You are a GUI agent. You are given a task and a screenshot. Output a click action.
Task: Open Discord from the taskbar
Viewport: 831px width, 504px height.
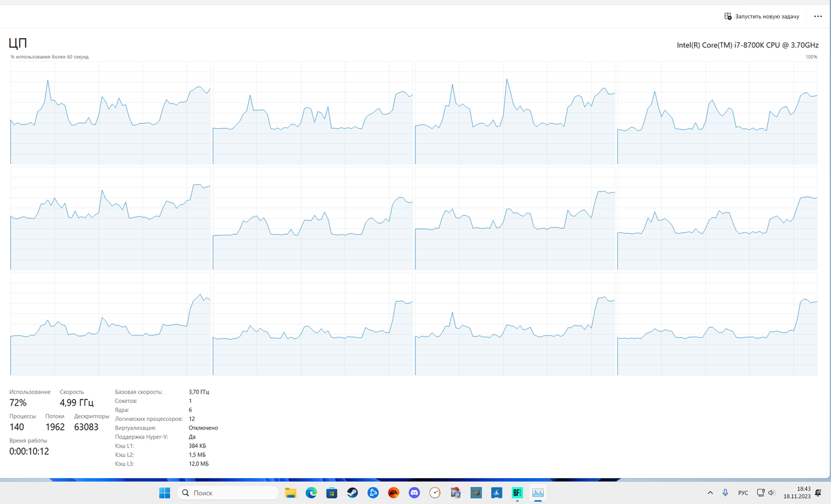point(414,493)
